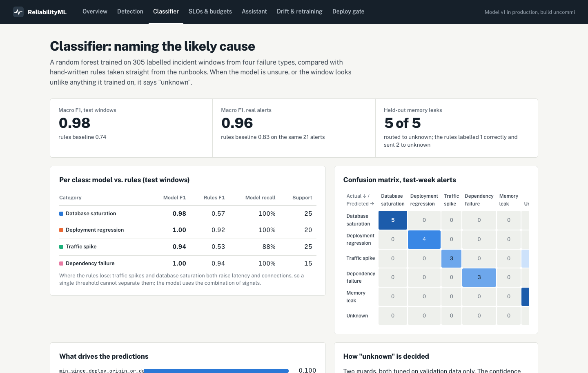Image resolution: width=588 pixels, height=373 pixels.
Task: Click the min_since_deploy importance bar
Action: coord(216,371)
